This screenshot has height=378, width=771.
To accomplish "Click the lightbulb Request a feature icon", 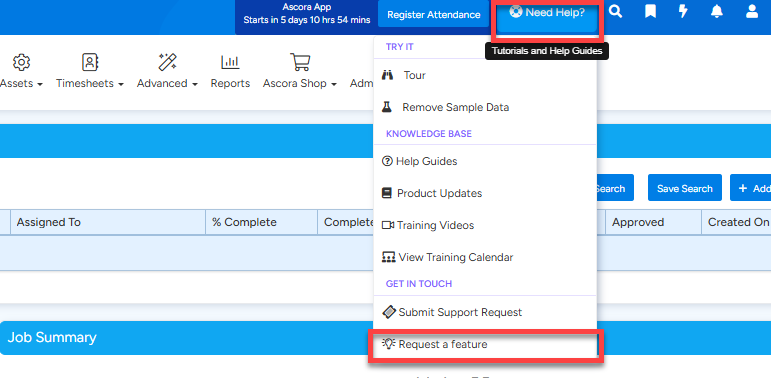I will (389, 344).
